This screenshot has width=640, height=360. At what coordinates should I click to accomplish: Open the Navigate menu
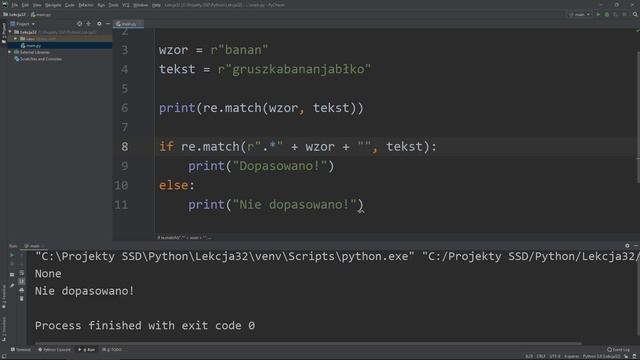53,5
